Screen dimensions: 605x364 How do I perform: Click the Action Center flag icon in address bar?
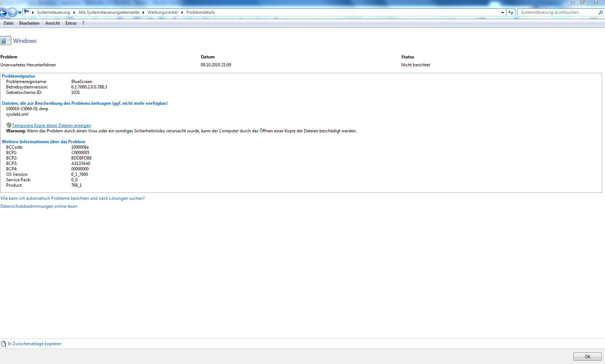pos(27,12)
